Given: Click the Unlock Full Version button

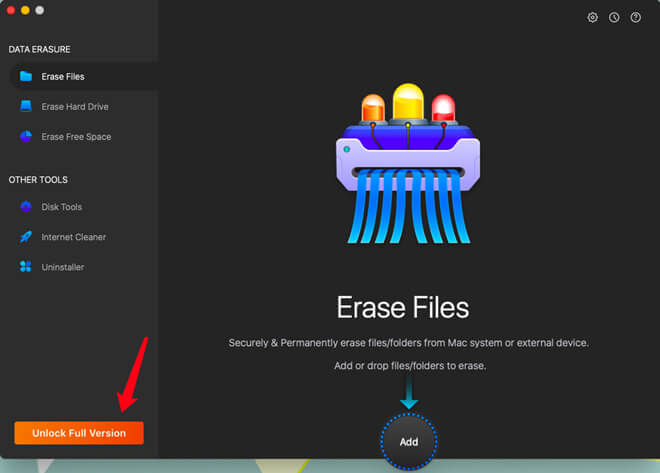Looking at the screenshot, I should click(x=79, y=433).
